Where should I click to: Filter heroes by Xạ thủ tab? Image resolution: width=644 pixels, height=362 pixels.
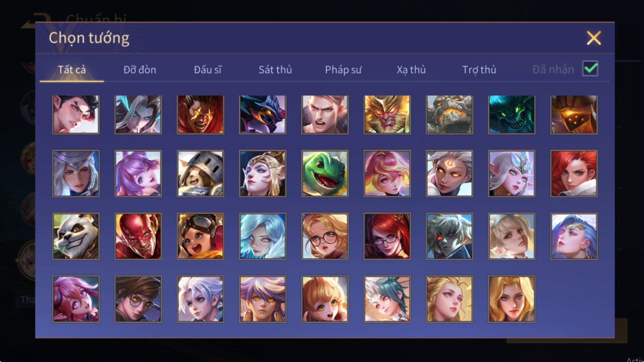point(411,69)
